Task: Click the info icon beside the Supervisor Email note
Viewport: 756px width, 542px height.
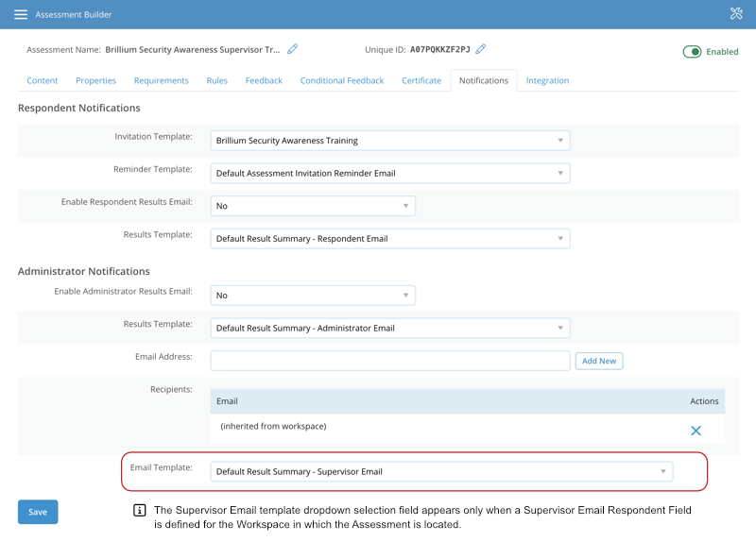Action: click(x=139, y=510)
